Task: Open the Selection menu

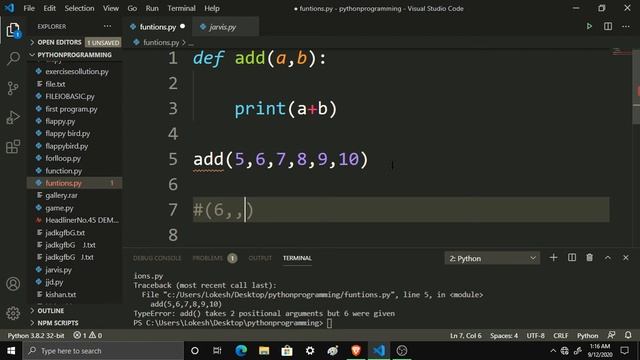Action: 79,8
